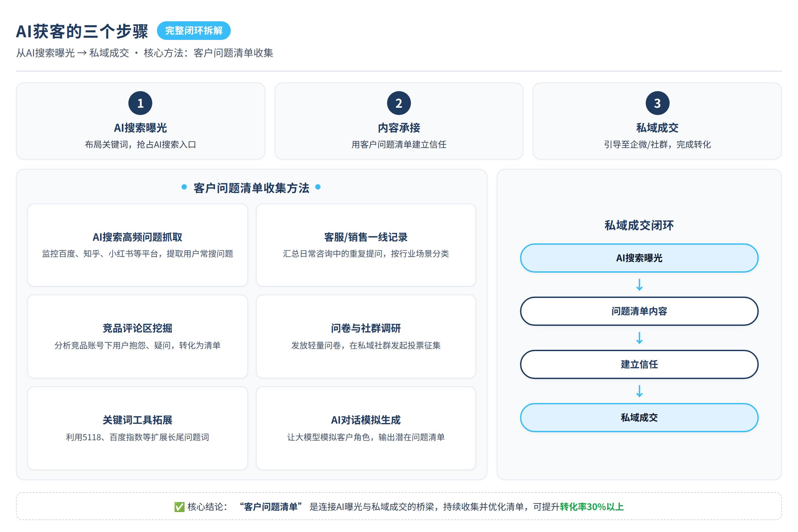Click the step 1 number circle

[140, 103]
